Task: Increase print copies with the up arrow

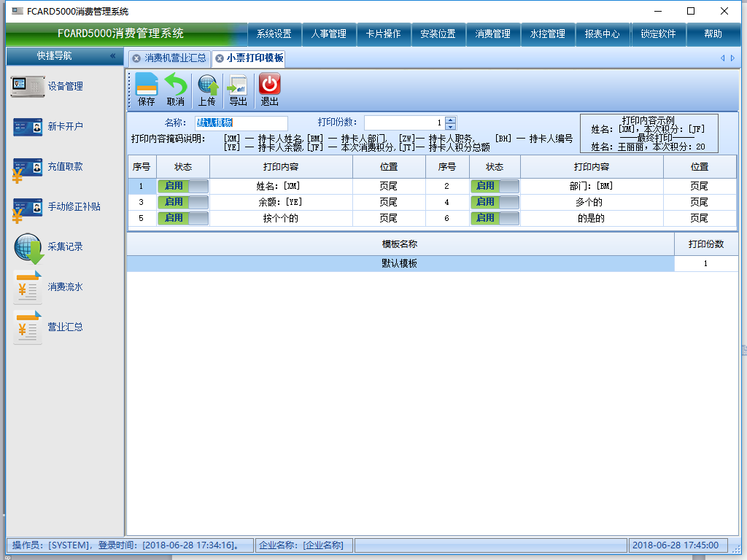Action: pyautogui.click(x=450, y=120)
